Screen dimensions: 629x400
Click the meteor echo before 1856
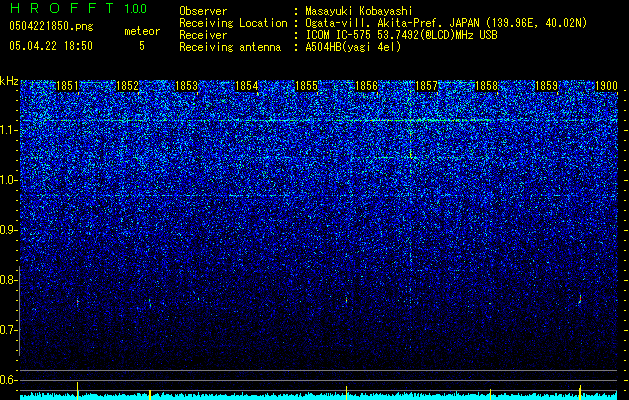[346, 299]
